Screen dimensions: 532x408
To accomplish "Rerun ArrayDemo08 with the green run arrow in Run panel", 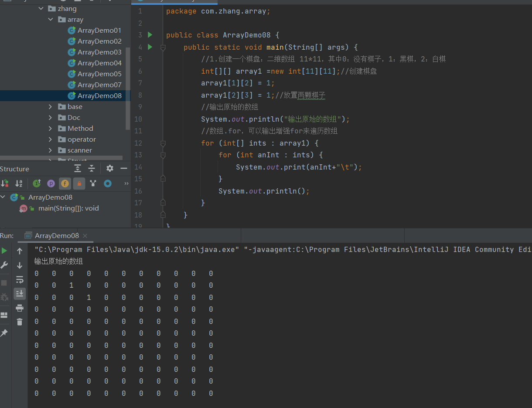I will tap(4, 251).
